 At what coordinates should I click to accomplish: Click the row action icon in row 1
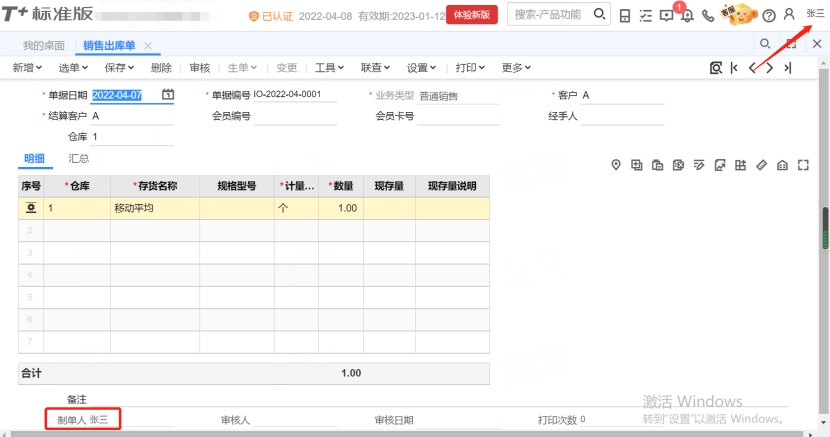pos(31,208)
